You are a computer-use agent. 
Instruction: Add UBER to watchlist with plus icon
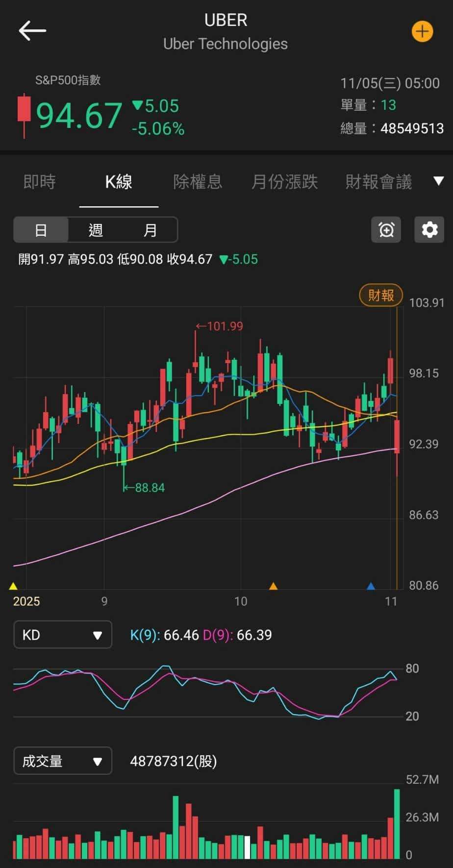click(x=422, y=32)
